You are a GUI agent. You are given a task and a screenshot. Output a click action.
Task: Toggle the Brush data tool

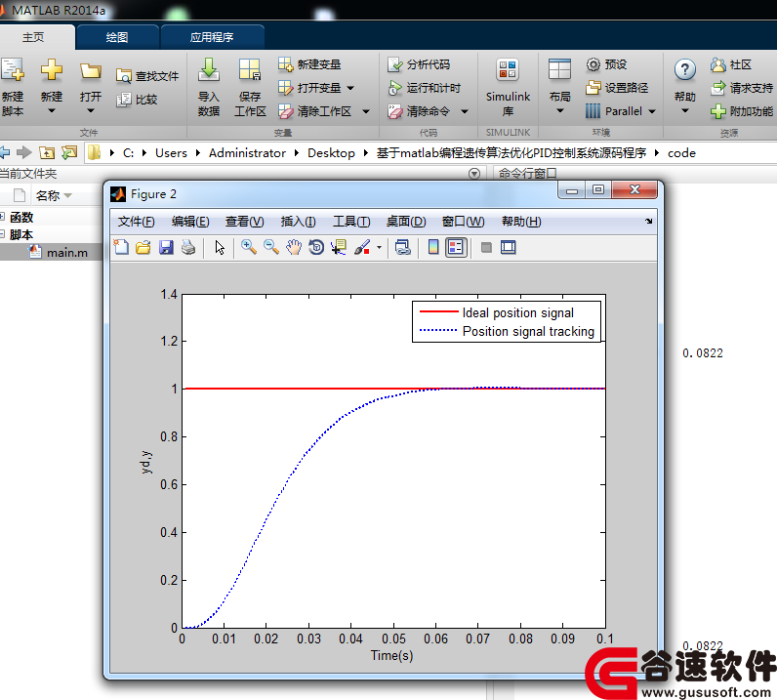362,247
